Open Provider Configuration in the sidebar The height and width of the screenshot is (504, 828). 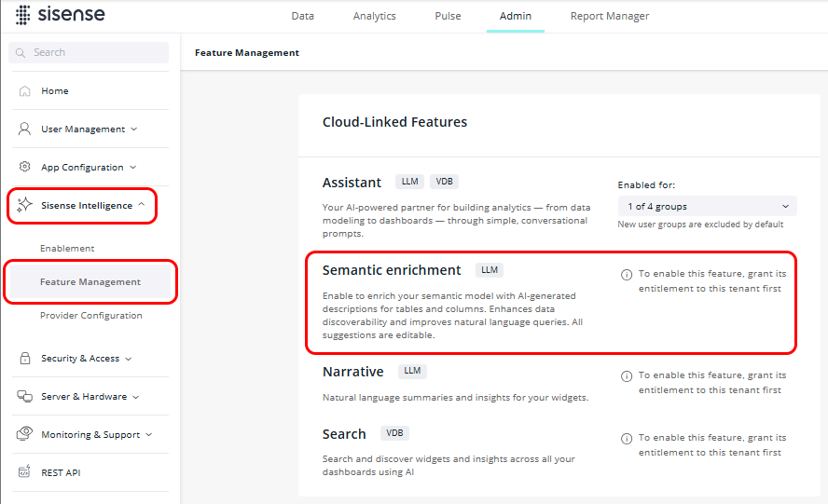coord(90,315)
